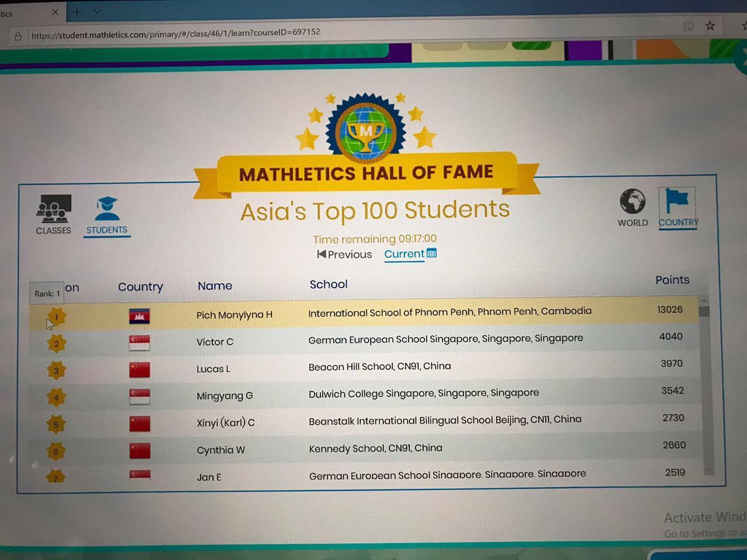The image size is (747, 560).
Task: Open a new browser tab with plus
Action: [77, 12]
